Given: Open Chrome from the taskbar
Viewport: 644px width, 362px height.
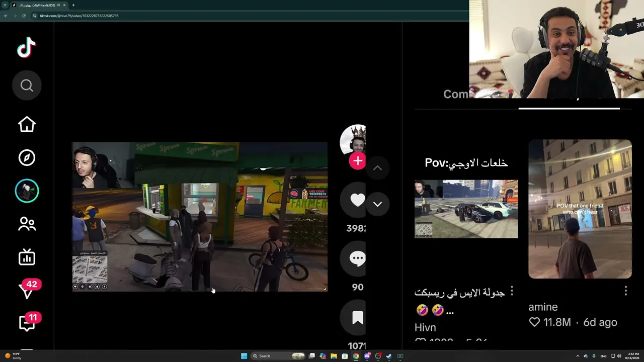Looking at the screenshot, I should (356, 356).
